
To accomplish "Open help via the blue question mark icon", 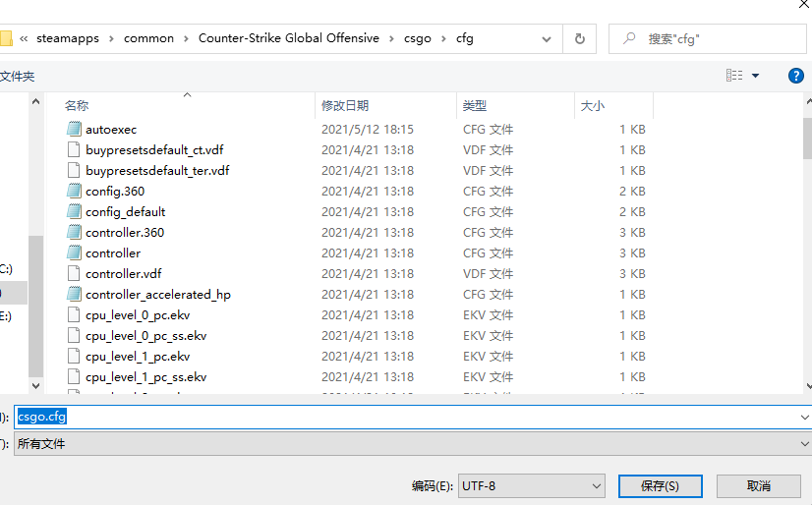I will tap(796, 76).
